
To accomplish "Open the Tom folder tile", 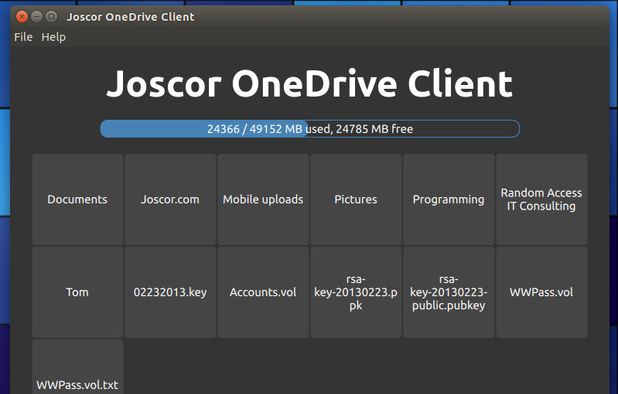I will point(77,292).
